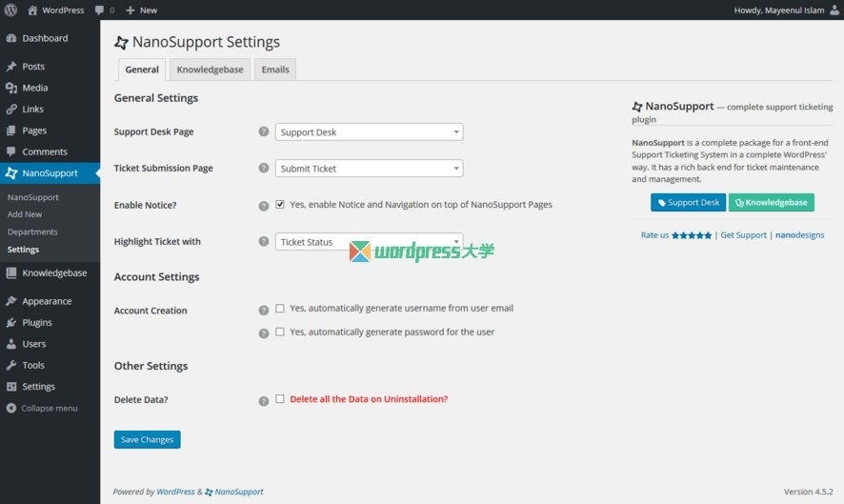844x504 pixels.
Task: Click the blue Support Desk button
Action: (688, 203)
